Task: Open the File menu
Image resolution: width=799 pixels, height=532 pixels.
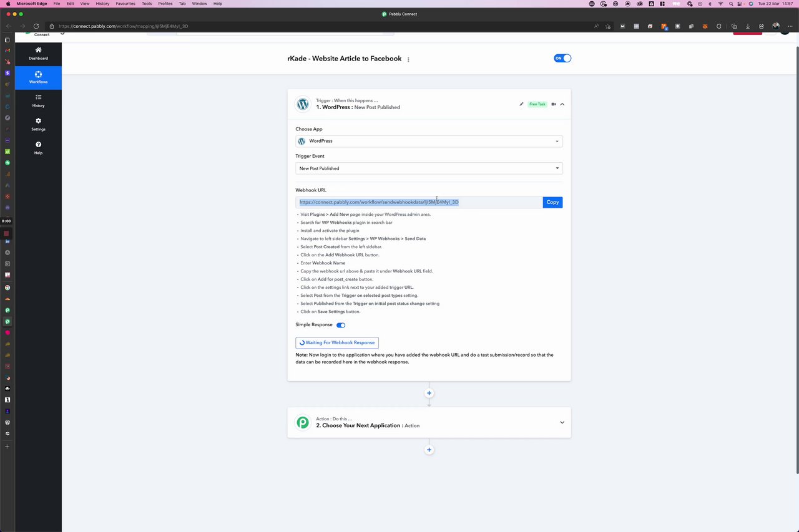Action: (x=57, y=4)
